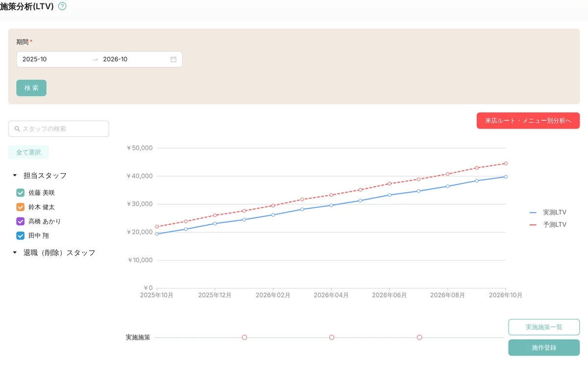The image size is (588, 368).
Task: Uncheck staff 鈴木 健太 checkbox
Action: 21,207
